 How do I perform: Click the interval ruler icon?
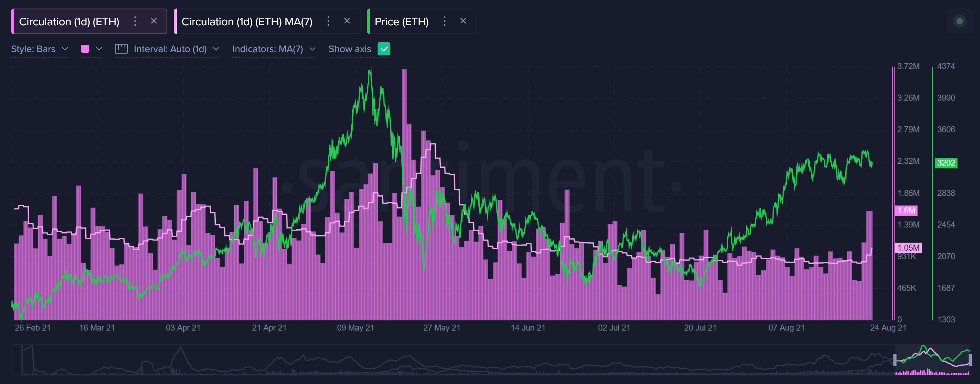coord(121,49)
